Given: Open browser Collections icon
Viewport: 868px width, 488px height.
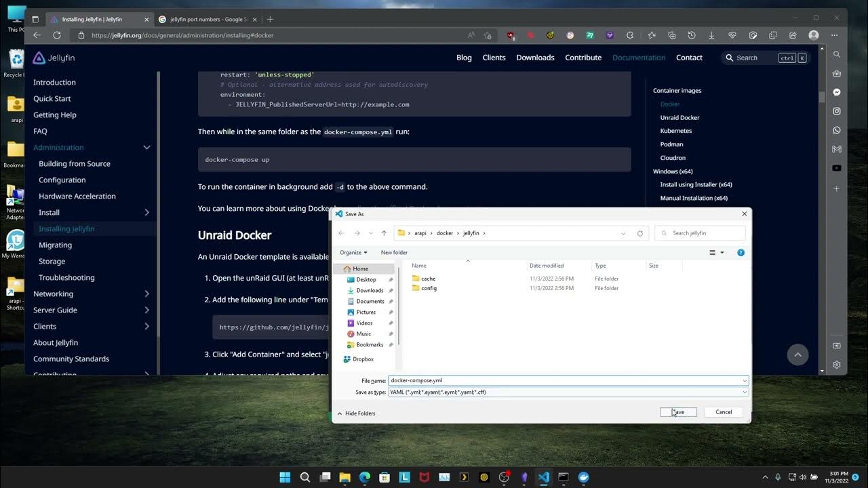Looking at the screenshot, I should point(671,35).
